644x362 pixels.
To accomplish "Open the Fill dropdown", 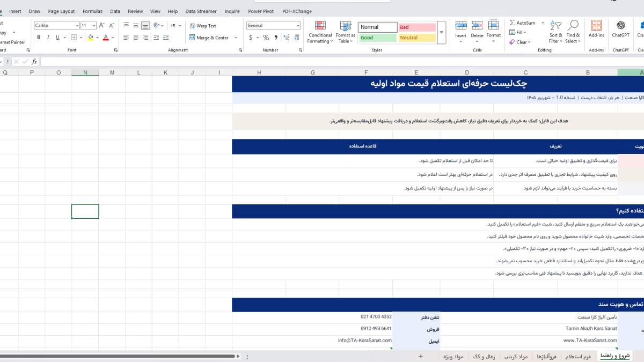I will tap(517, 32).
